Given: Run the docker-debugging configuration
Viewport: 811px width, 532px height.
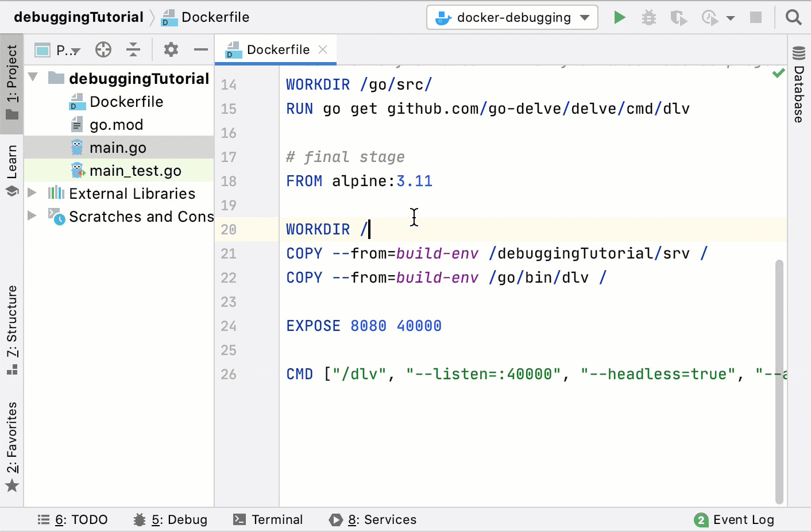Looking at the screenshot, I should [x=620, y=17].
